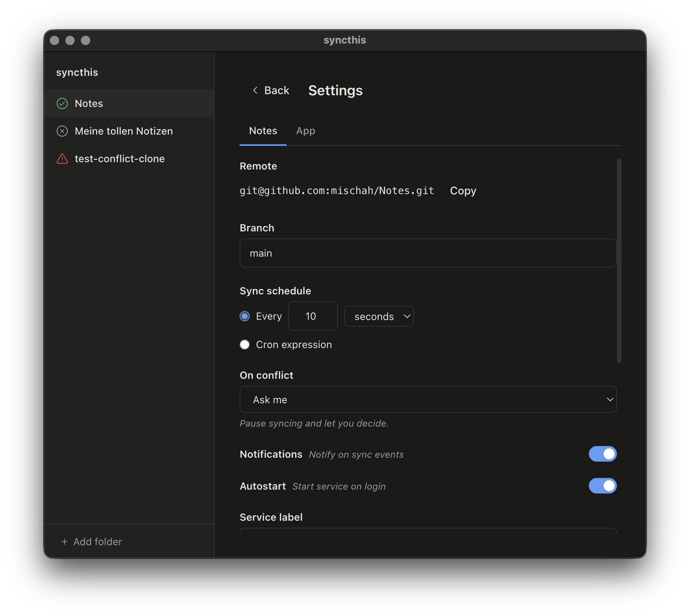Click the error icon beside Meine tollen Notizen
Viewport: 690px width, 616px height.
click(x=62, y=131)
